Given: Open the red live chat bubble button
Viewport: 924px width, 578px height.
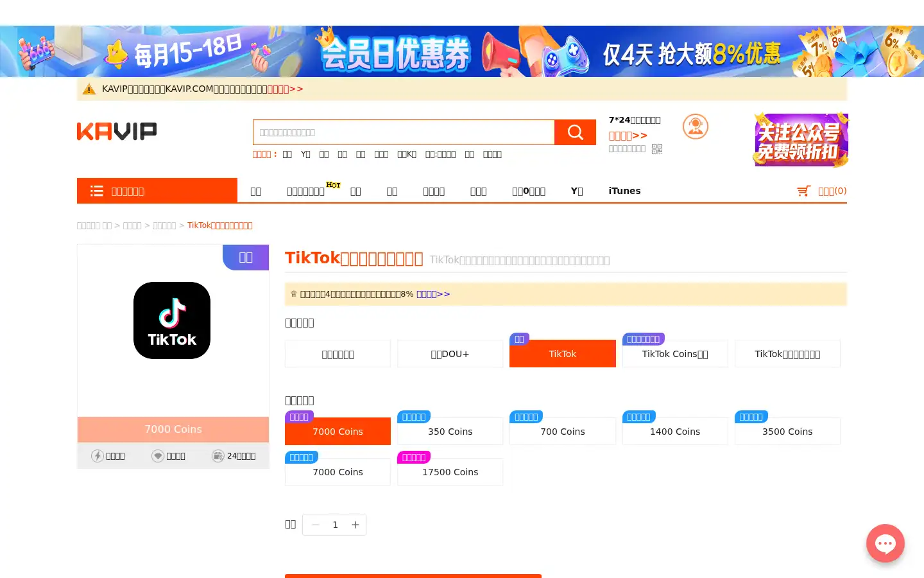Looking at the screenshot, I should 886,543.
